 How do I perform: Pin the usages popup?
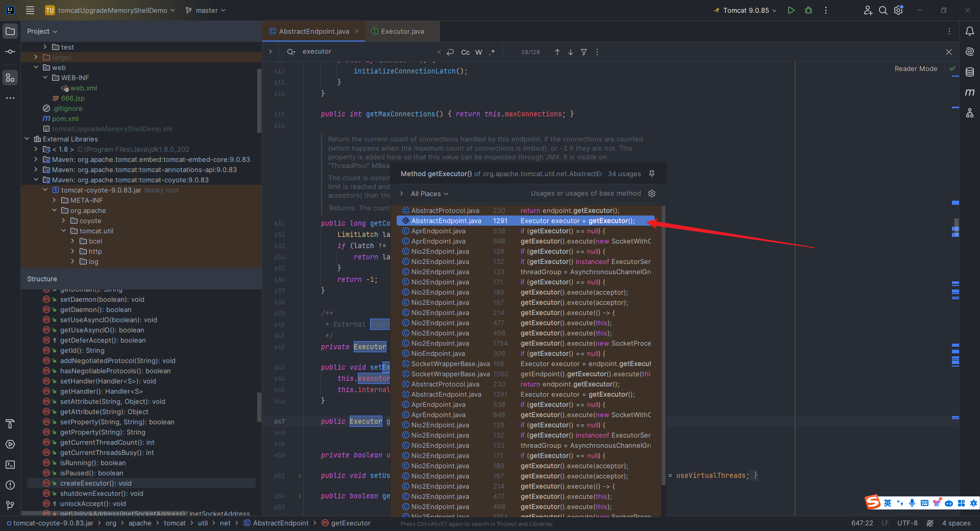pos(652,174)
